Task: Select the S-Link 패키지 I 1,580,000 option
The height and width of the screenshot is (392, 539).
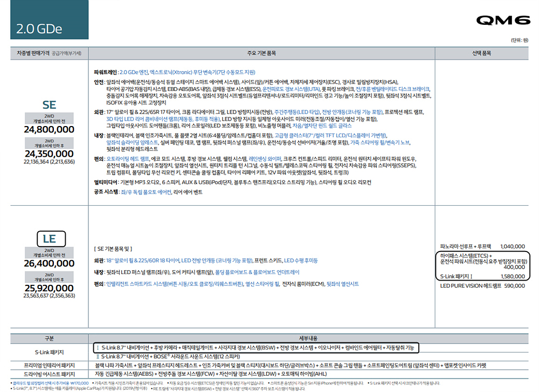Action: (x=482, y=276)
